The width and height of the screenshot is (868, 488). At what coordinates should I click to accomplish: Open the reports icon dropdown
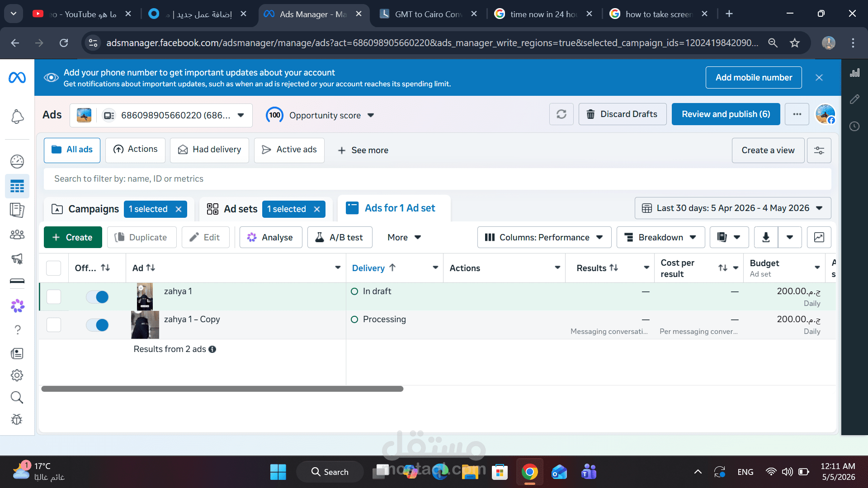(729, 237)
